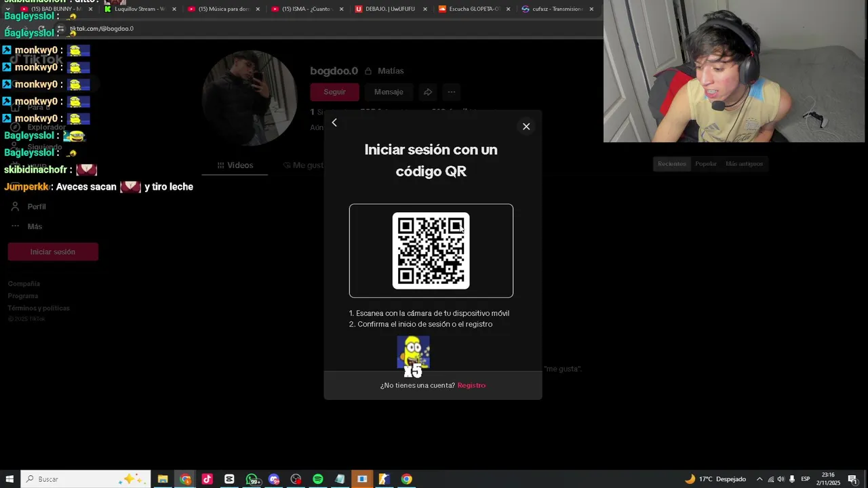Screen dimensions: 868x488
Task: Close the DEBAJO UwUFUFU tab
Action: click(x=425, y=9)
